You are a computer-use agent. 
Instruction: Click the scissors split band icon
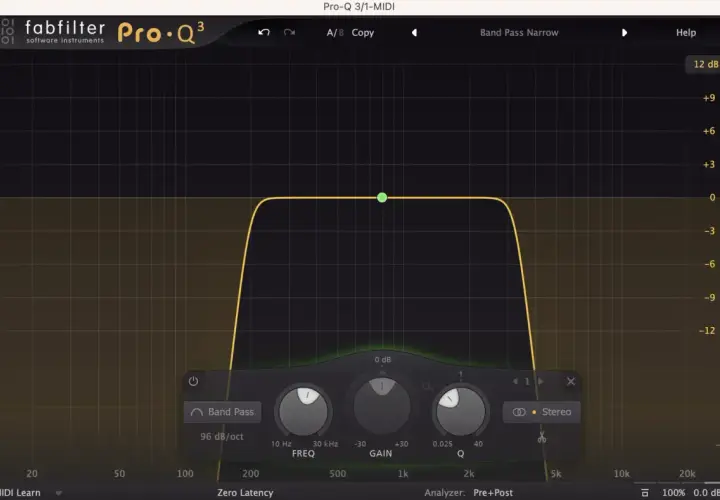point(542,437)
